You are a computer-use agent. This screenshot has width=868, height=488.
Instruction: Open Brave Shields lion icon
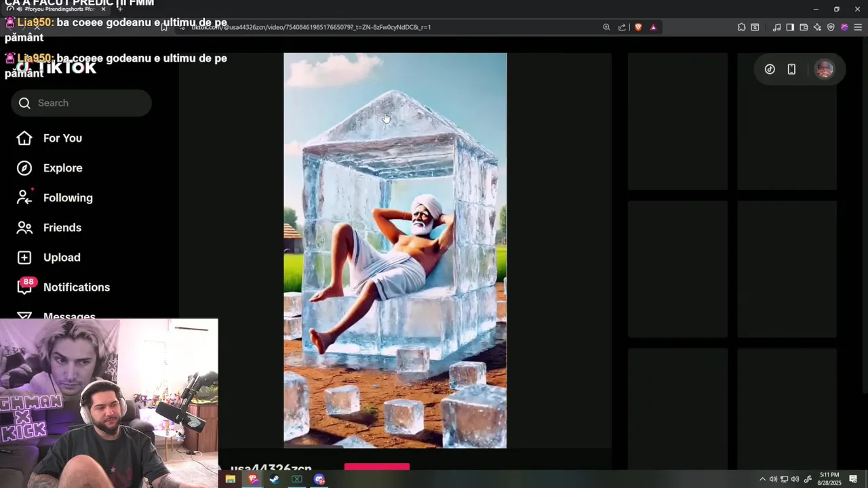click(x=637, y=27)
